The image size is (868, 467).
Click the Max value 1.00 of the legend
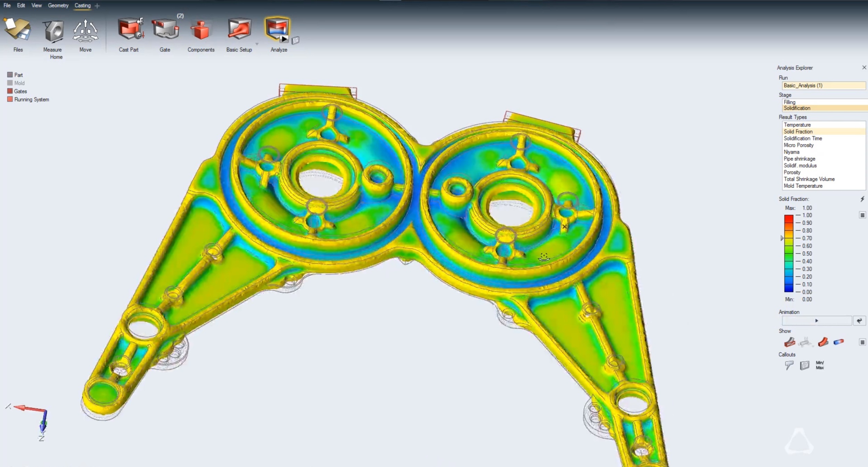(x=807, y=208)
